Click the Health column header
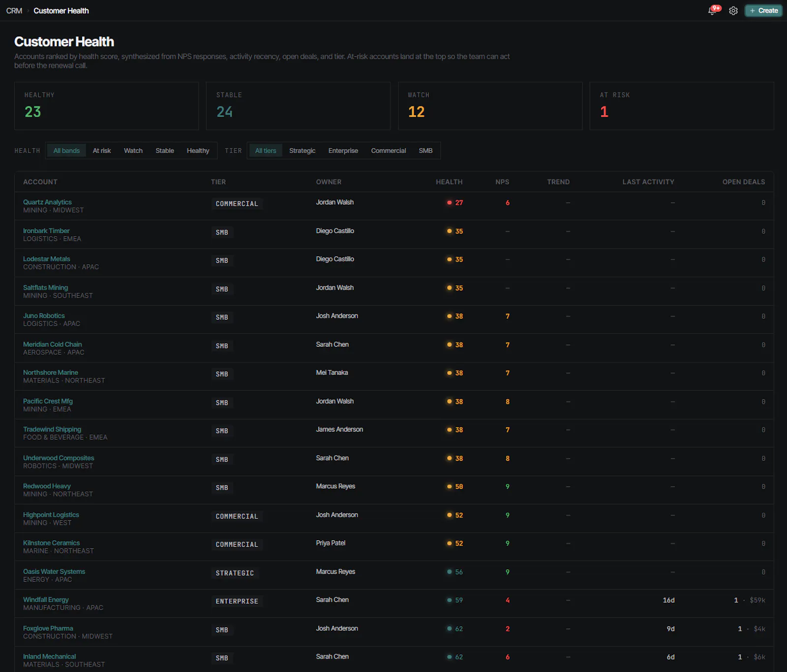This screenshot has width=787, height=672. click(449, 182)
